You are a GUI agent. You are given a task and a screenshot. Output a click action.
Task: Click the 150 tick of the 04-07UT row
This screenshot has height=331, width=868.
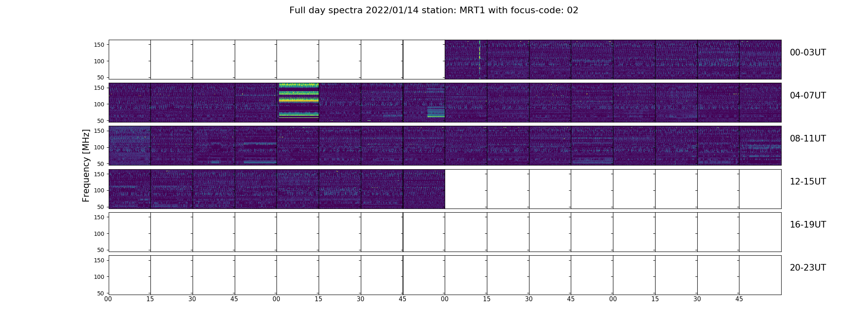(99, 88)
